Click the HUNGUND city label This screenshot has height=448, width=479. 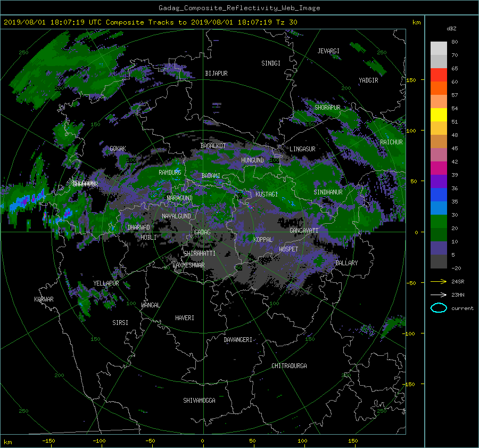252,160
